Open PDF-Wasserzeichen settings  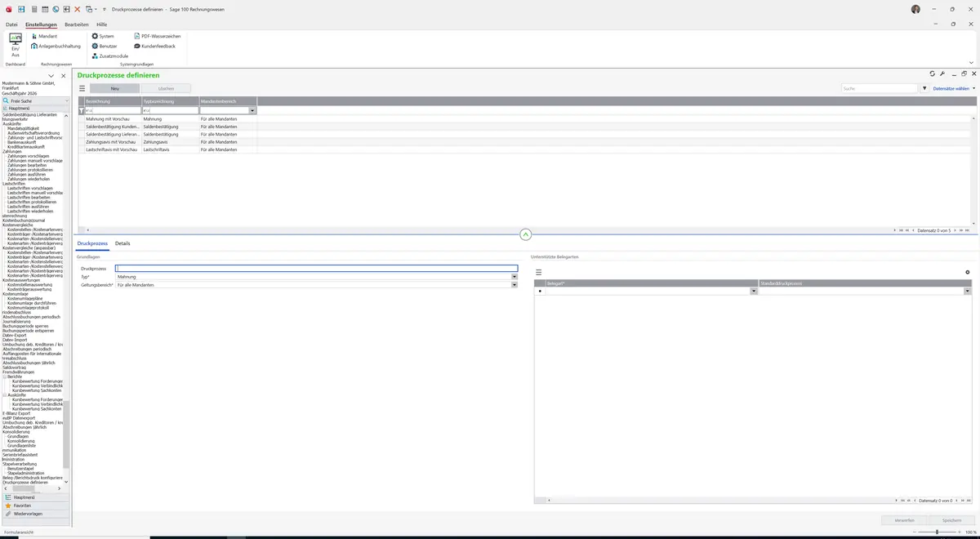coord(157,36)
